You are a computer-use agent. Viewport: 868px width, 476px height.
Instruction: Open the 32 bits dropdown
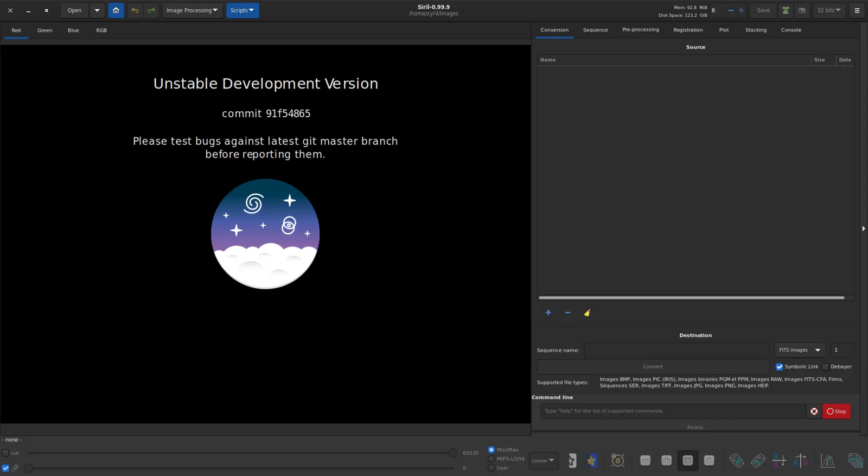click(x=829, y=10)
